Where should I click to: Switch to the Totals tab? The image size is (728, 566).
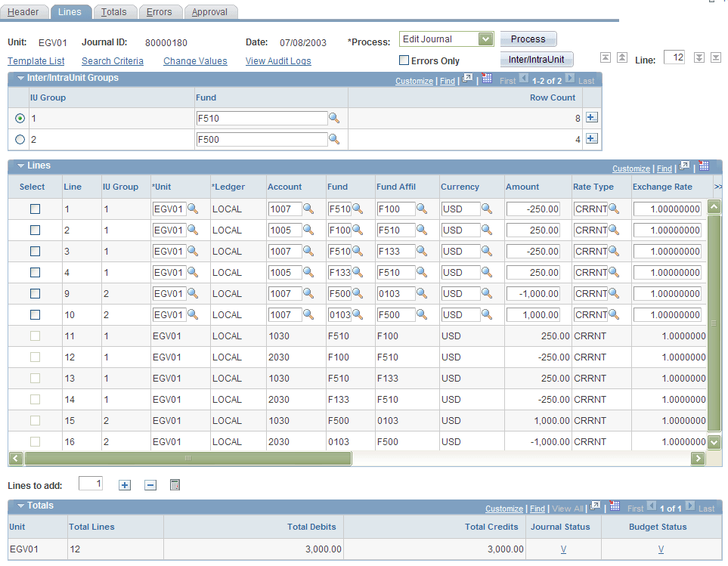click(x=114, y=12)
